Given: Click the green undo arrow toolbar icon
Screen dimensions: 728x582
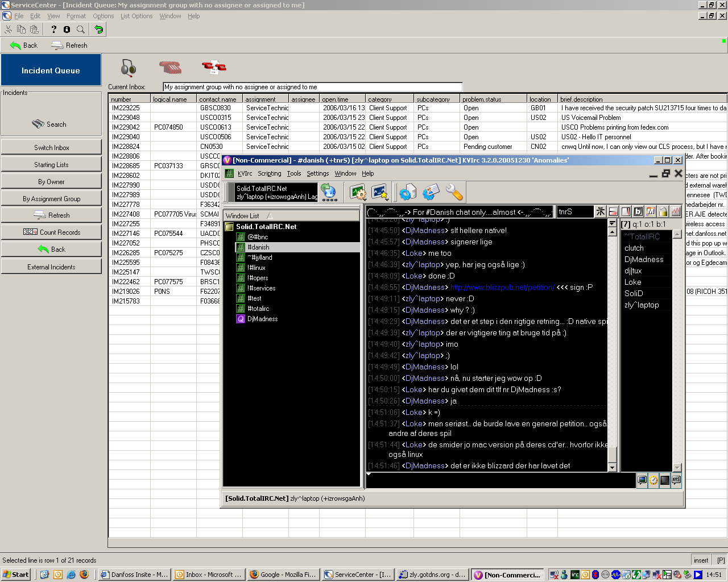Looking at the screenshot, I should (x=99, y=30).
